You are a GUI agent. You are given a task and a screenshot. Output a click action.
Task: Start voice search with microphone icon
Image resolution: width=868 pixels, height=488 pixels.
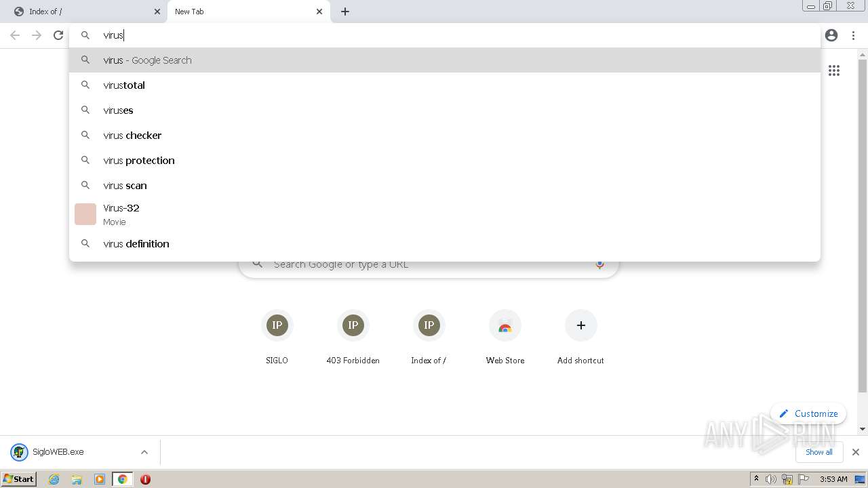pyautogui.click(x=599, y=264)
